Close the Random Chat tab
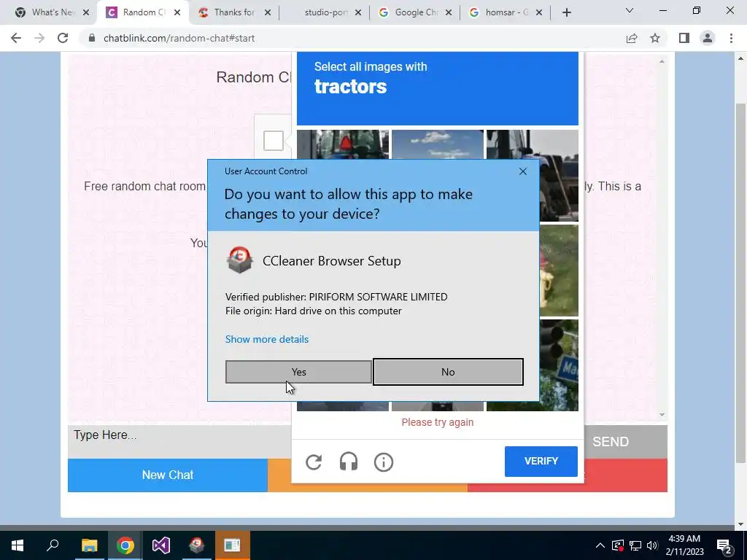Image resolution: width=747 pixels, height=560 pixels. coord(177,12)
